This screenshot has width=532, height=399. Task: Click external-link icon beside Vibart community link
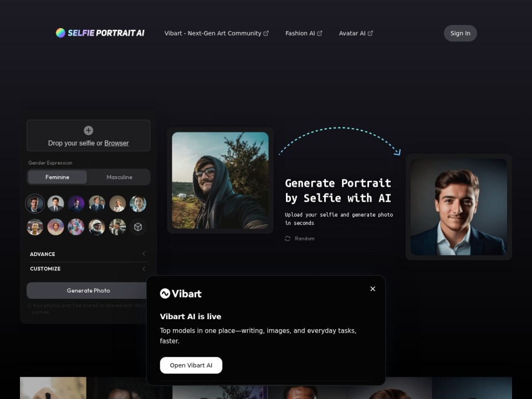coord(266,33)
